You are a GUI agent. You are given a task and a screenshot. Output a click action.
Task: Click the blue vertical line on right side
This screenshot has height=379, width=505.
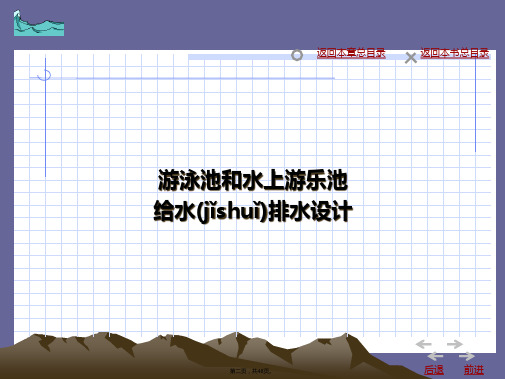[475, 105]
